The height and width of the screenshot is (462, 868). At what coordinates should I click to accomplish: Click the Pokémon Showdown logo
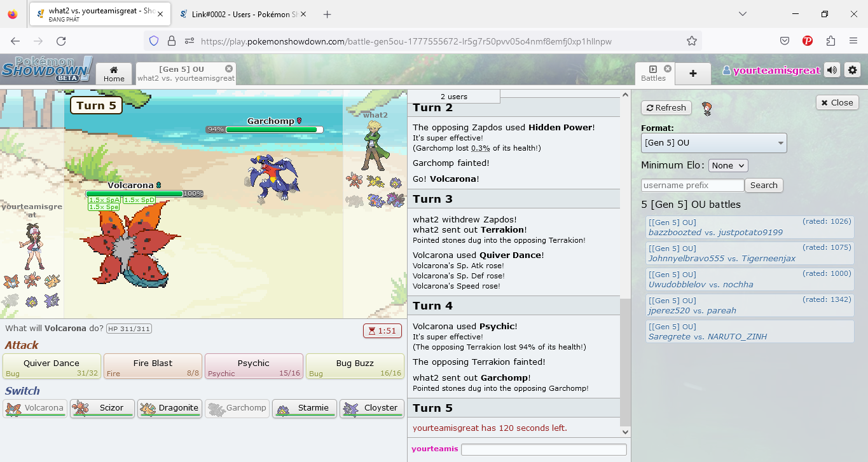(x=47, y=69)
